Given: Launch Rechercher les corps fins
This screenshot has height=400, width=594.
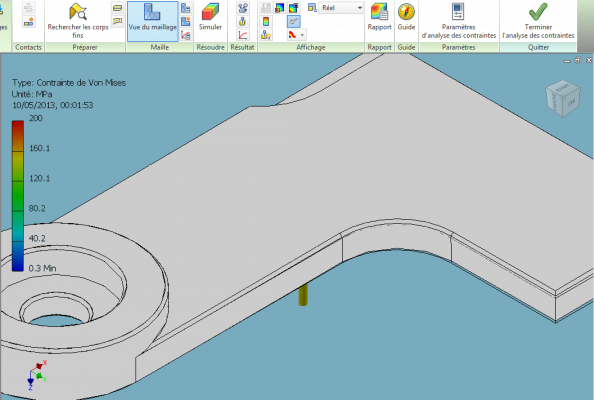Looking at the screenshot, I should click(x=78, y=21).
